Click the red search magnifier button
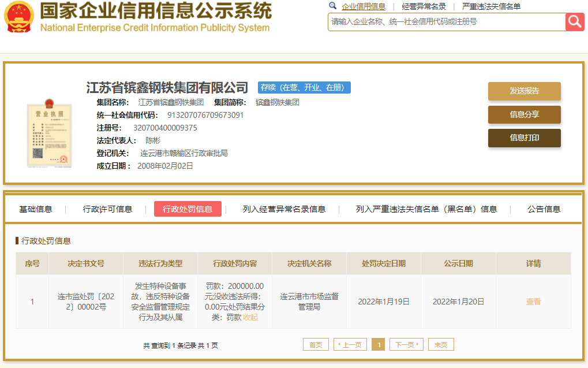Image resolution: width=588 pixels, height=368 pixels. (575, 22)
